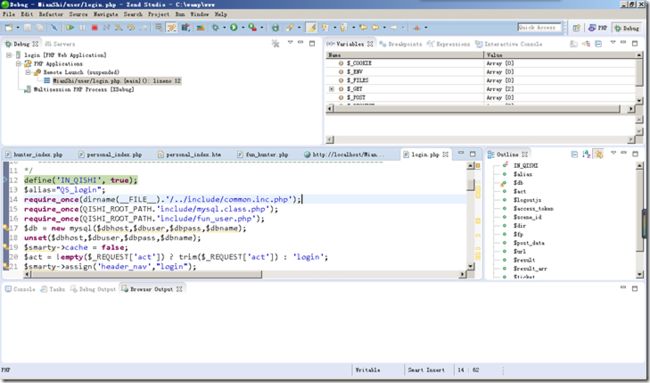Collapse the Remote Launch (suspended) node
This screenshot has width=650, height=383.
(28, 73)
